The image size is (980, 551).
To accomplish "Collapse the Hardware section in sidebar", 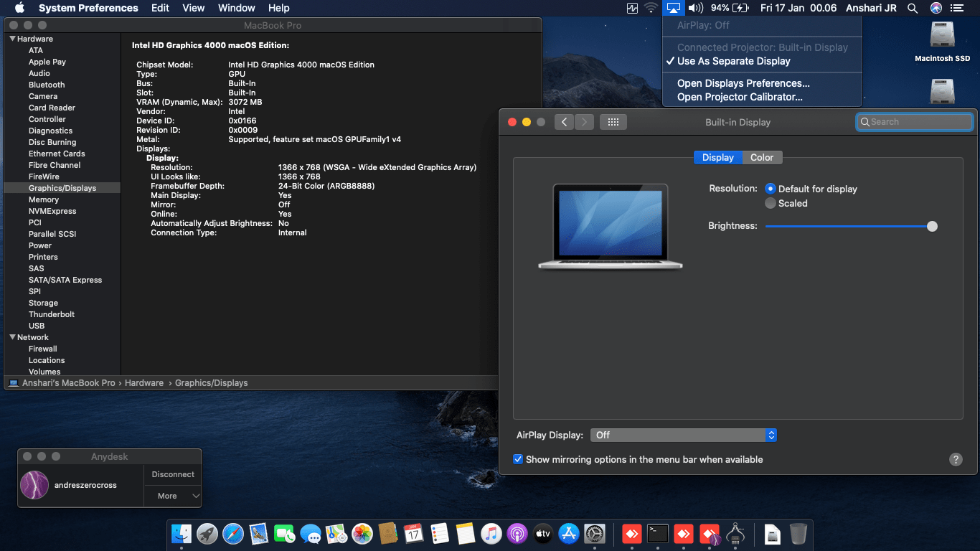I will (x=12, y=39).
